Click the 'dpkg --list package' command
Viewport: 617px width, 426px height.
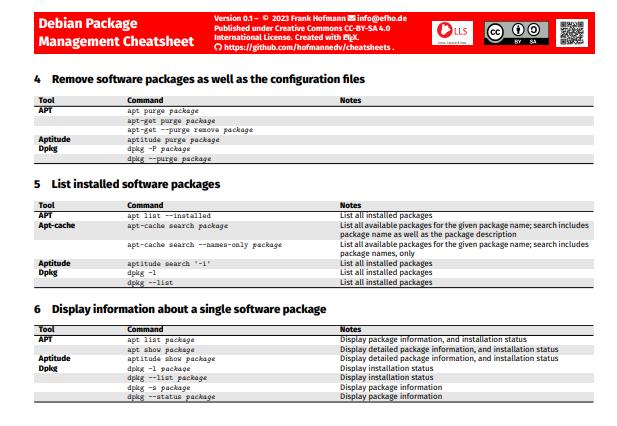click(x=167, y=378)
